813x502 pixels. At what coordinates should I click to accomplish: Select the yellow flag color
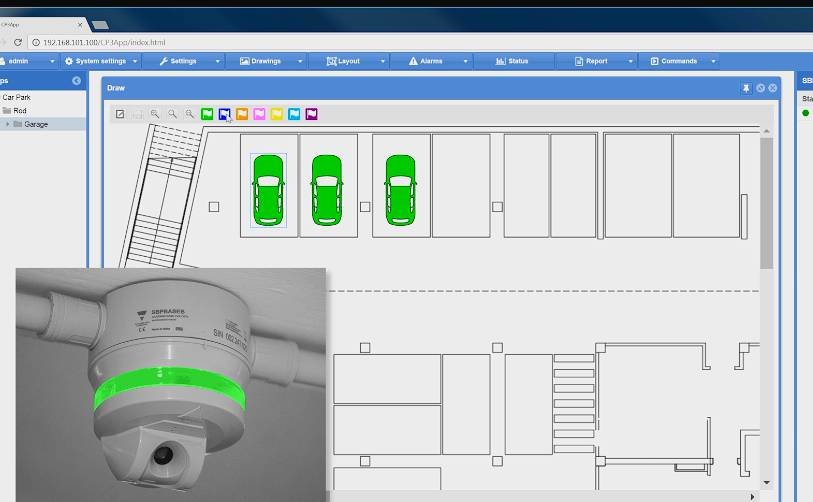(x=277, y=115)
